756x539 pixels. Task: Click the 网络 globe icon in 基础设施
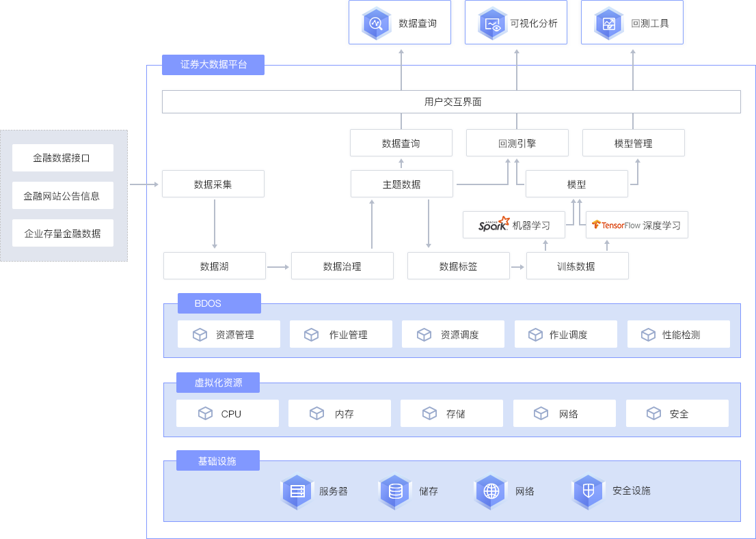491,491
